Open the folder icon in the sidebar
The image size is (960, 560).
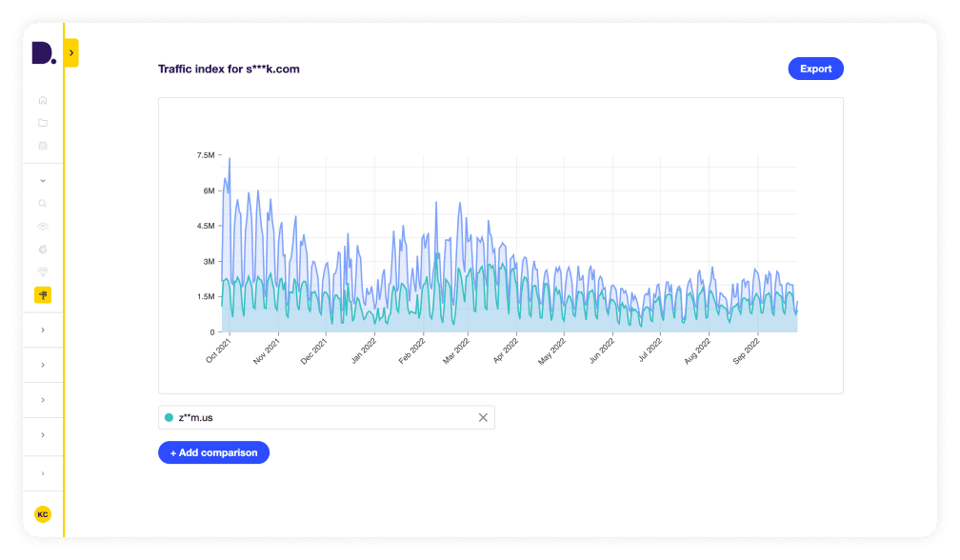43,123
